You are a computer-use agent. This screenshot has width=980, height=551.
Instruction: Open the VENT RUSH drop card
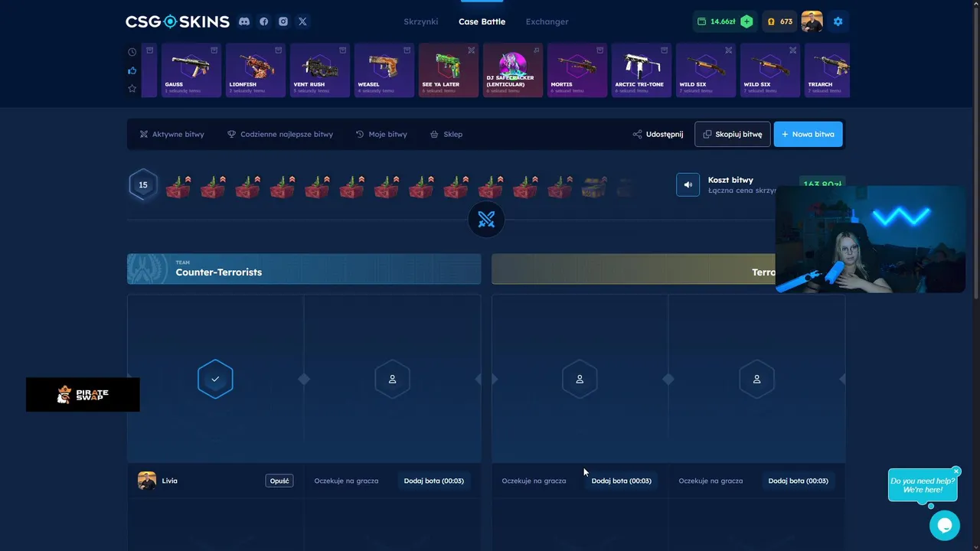[x=320, y=70]
